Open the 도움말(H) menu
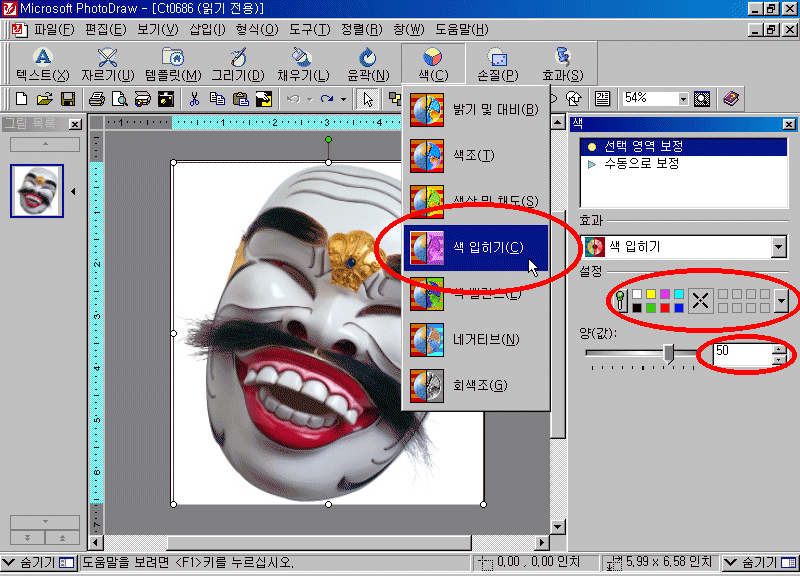The height and width of the screenshot is (576, 800). pos(462,30)
